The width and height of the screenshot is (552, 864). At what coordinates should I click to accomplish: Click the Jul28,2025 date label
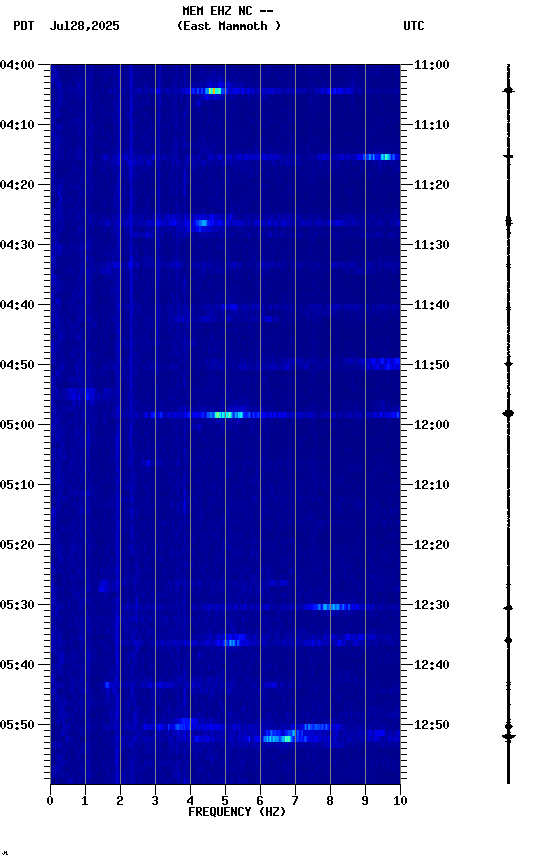click(x=84, y=26)
